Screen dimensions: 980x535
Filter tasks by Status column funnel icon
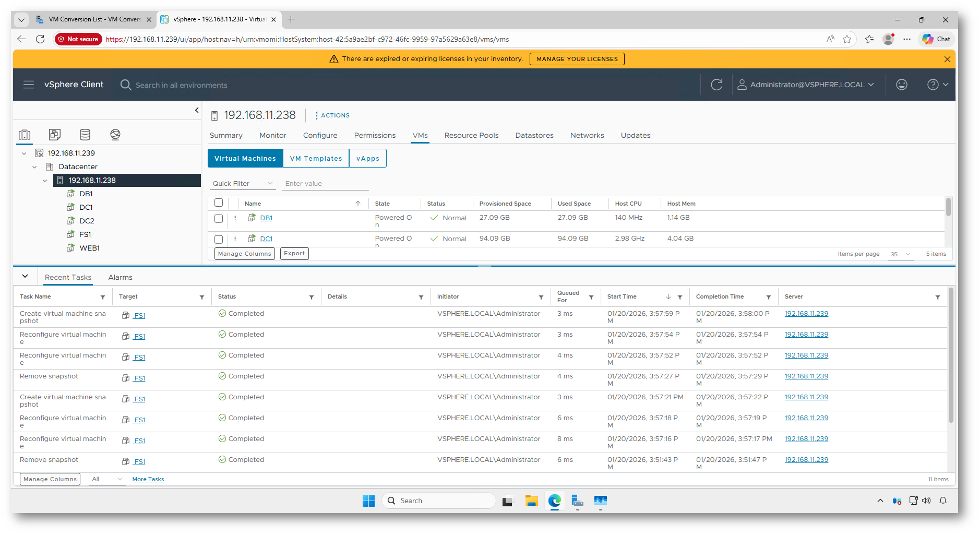pos(312,297)
